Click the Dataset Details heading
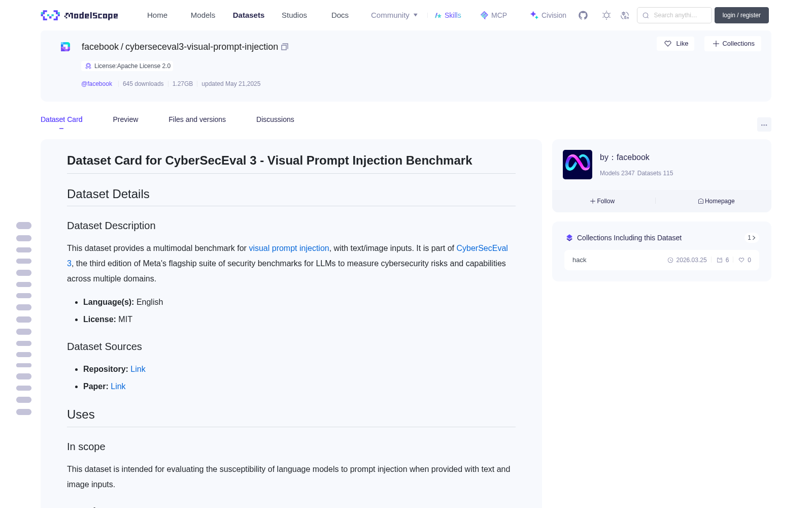The height and width of the screenshot is (508, 812). click(108, 194)
